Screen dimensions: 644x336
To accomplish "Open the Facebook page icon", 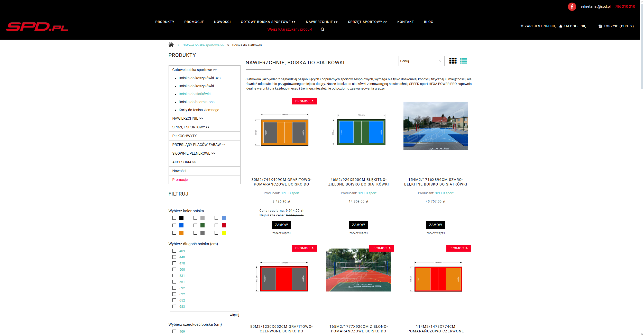I will click(x=572, y=7).
